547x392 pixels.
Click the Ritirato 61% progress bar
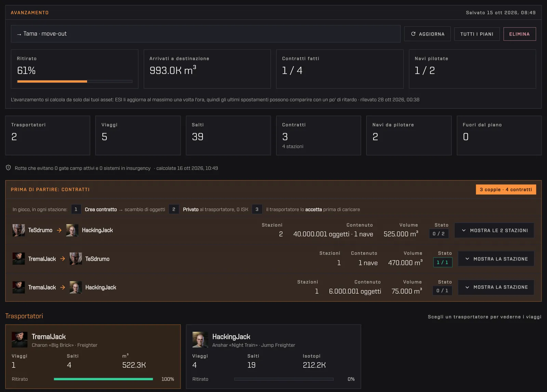click(x=75, y=81)
